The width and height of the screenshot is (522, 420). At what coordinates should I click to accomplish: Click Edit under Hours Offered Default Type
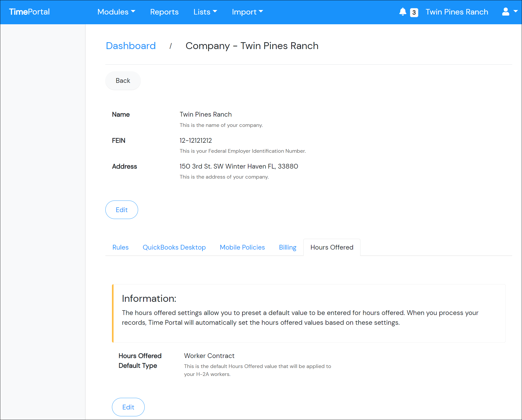click(x=128, y=407)
